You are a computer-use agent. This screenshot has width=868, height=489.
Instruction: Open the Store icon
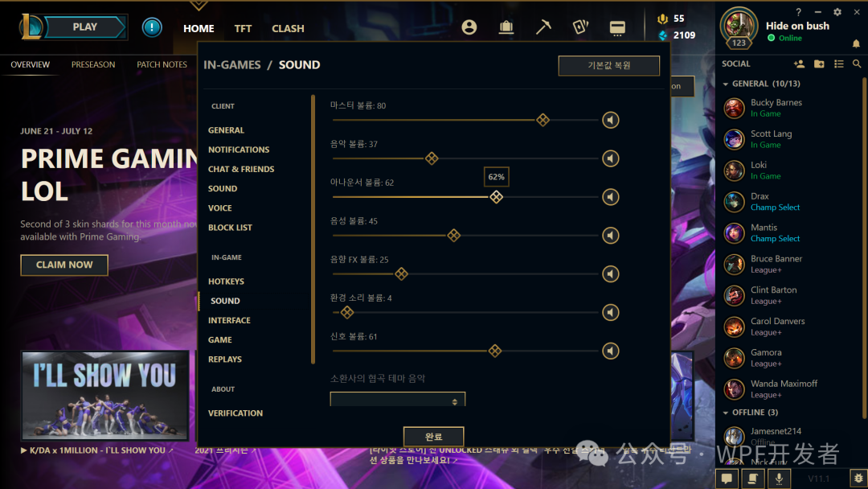pos(617,27)
